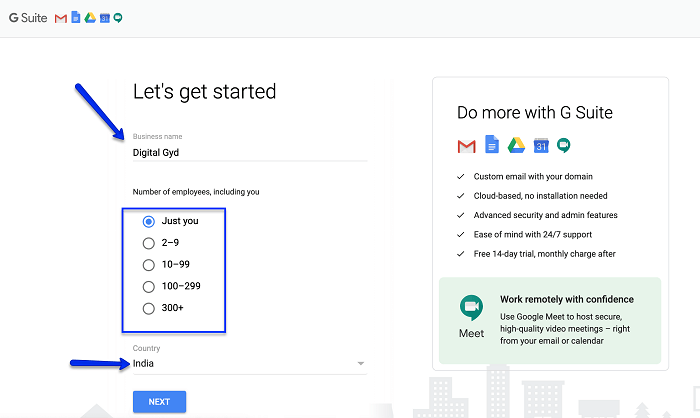Click the Docs icon in G Suite card
This screenshot has width=700, height=418.
click(x=492, y=144)
